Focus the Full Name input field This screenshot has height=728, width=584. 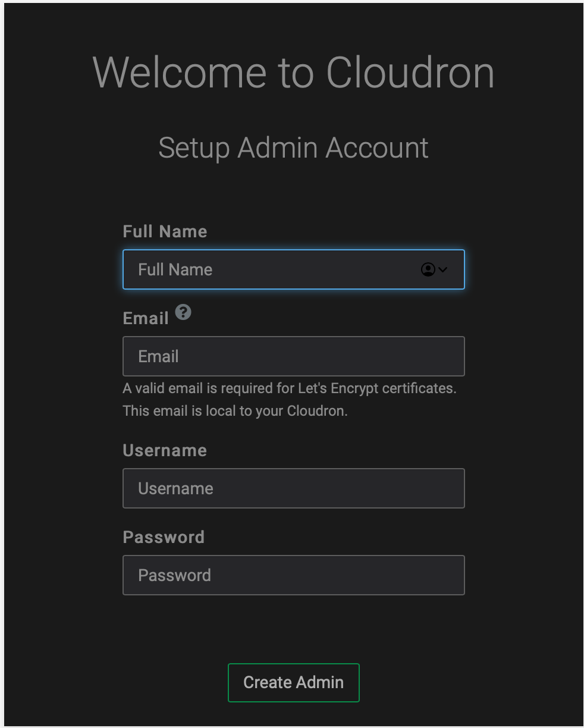pos(268,269)
